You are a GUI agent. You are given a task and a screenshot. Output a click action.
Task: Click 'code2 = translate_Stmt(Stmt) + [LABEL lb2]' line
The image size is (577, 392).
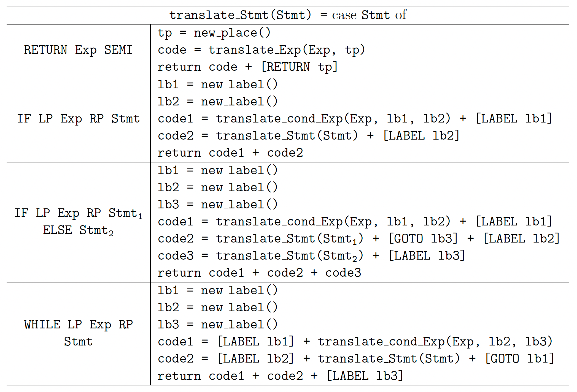click(308, 136)
